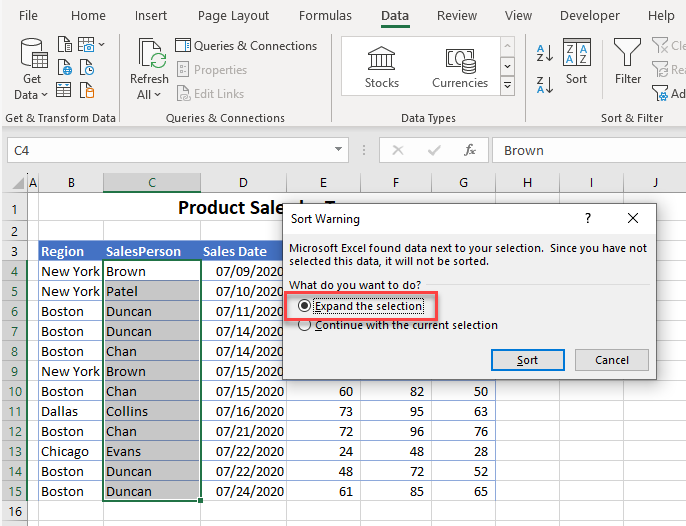
Task: Select the Stocks data type
Action: (381, 66)
